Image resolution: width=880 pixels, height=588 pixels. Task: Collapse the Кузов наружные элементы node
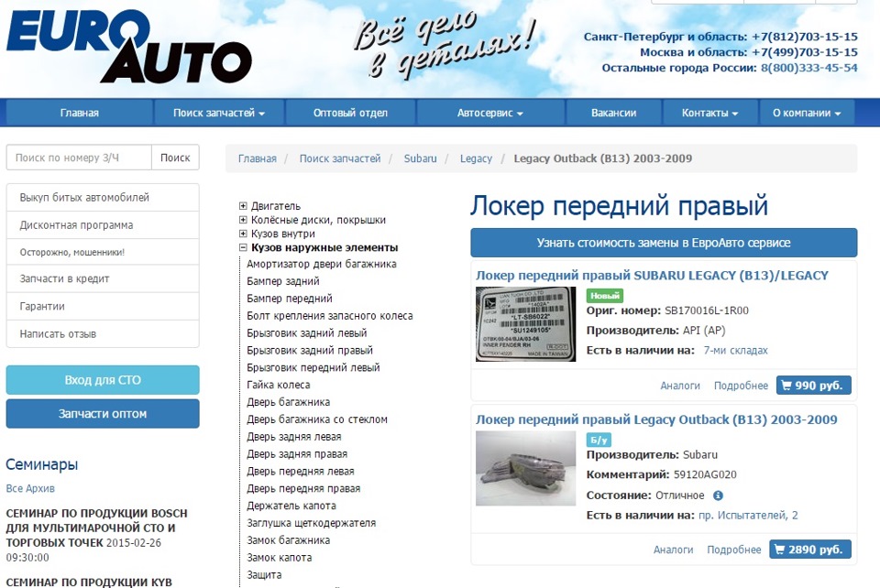click(x=243, y=247)
